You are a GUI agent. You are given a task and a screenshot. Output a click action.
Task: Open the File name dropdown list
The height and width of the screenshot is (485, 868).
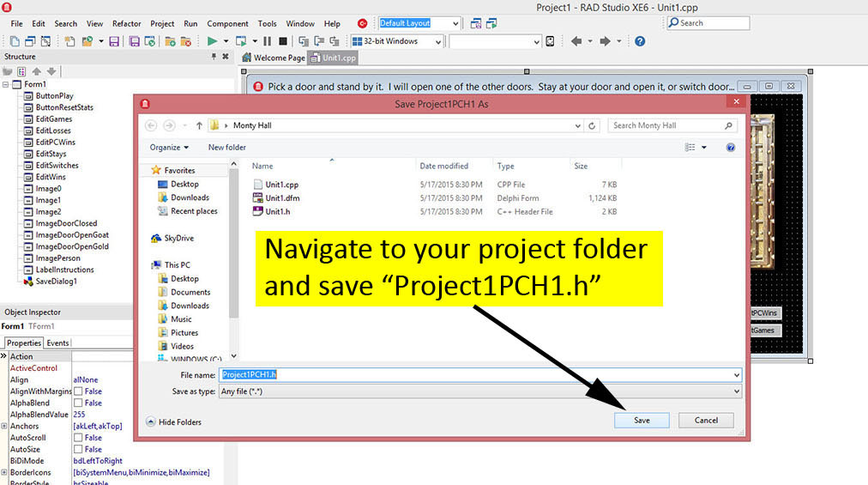[x=736, y=375]
